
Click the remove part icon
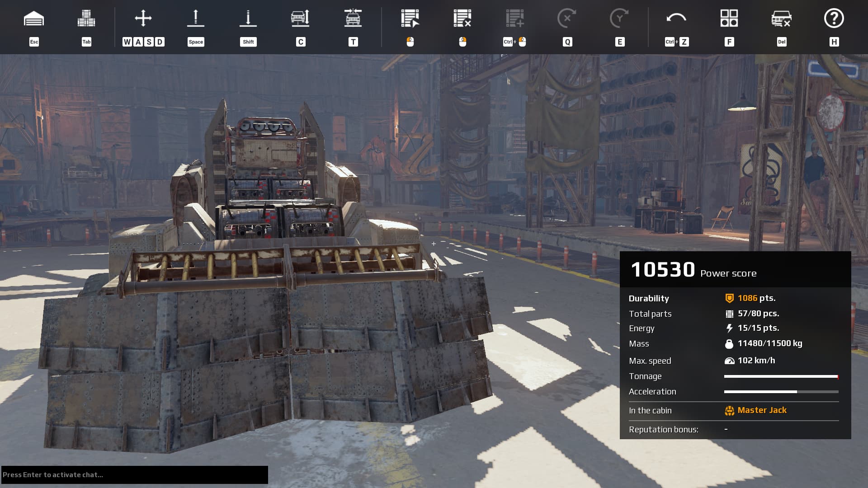[462, 19]
